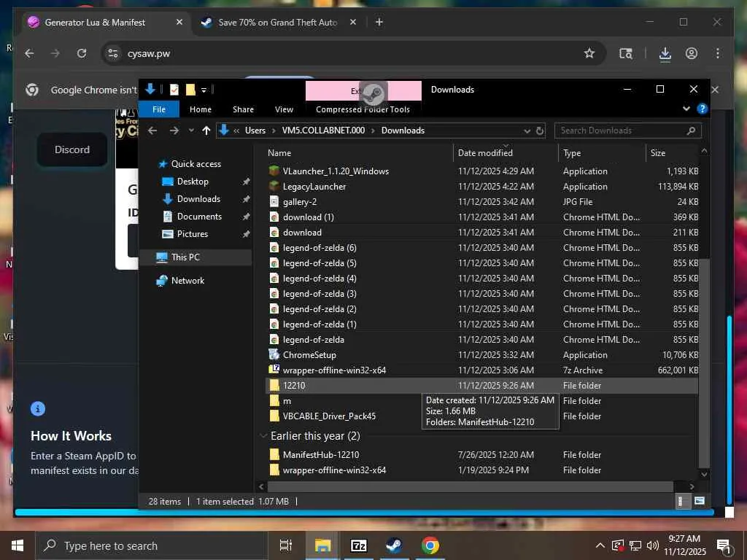Select the gallery-2 JPG file
Screen dimensions: 747x560
pos(299,201)
